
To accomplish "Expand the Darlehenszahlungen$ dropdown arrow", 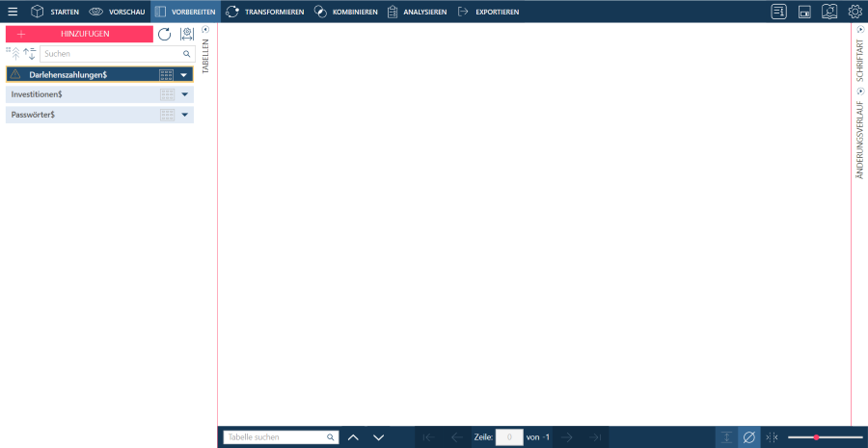I will click(184, 75).
